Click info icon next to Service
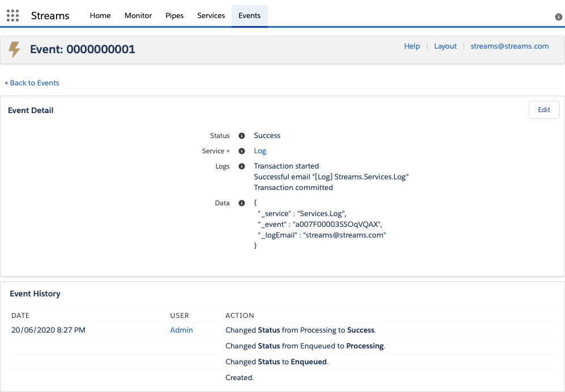The image size is (565, 392). pyautogui.click(x=242, y=151)
